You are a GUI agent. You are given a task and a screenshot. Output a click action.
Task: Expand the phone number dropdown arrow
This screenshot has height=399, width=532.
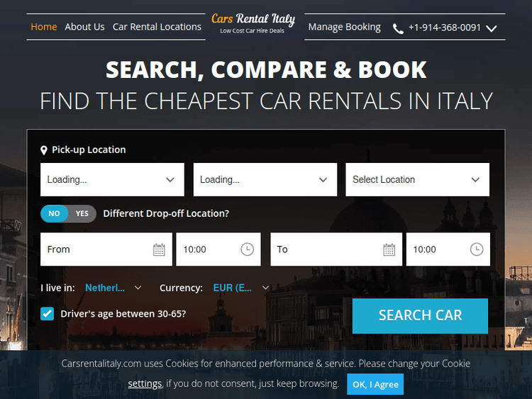pos(491,28)
